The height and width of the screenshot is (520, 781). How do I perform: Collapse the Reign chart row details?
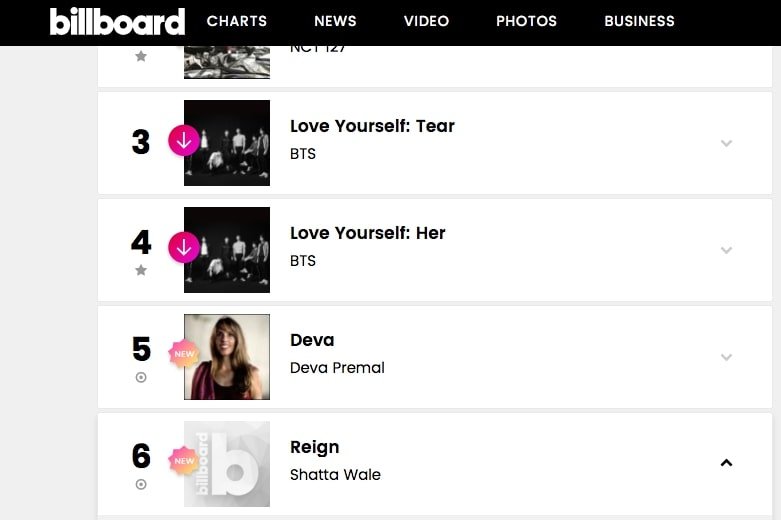[726, 463]
